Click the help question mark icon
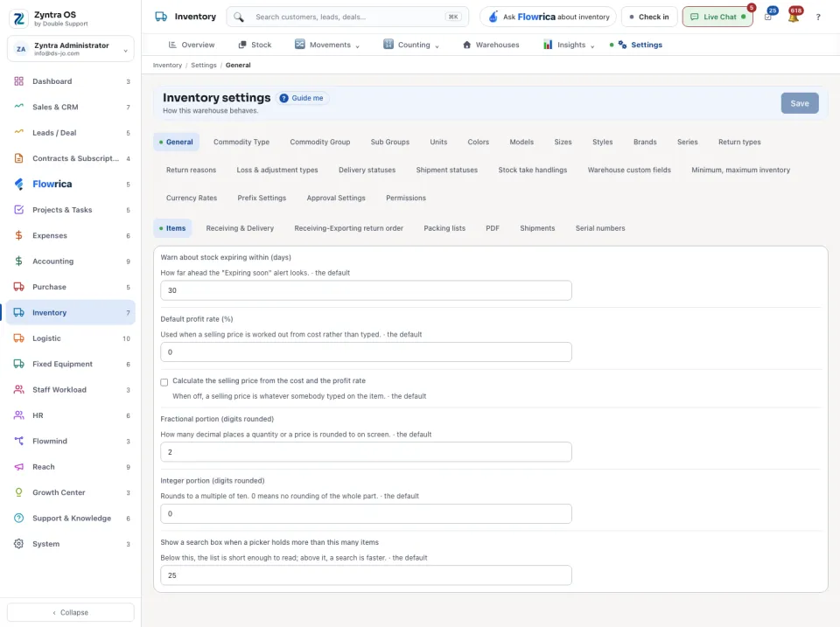Screen dimensions: 840x627 [x=818, y=17]
